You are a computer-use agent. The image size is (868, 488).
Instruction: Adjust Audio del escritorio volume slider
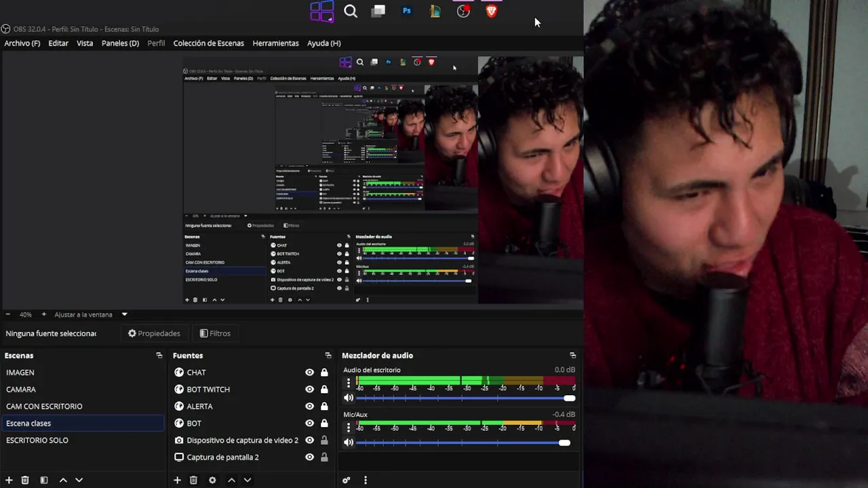coord(465,398)
